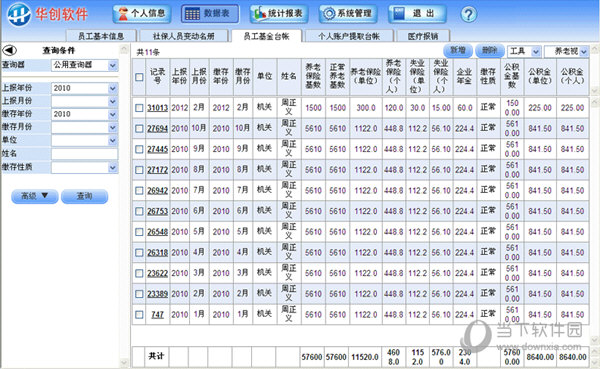Switch to the 员工基金台帐 tab
600x369 pixels.
point(266,36)
